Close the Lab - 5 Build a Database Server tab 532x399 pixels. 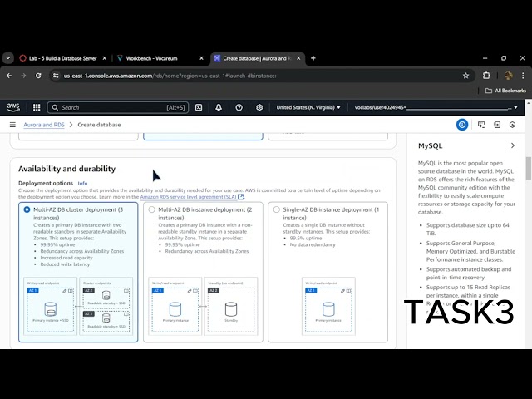coord(105,58)
